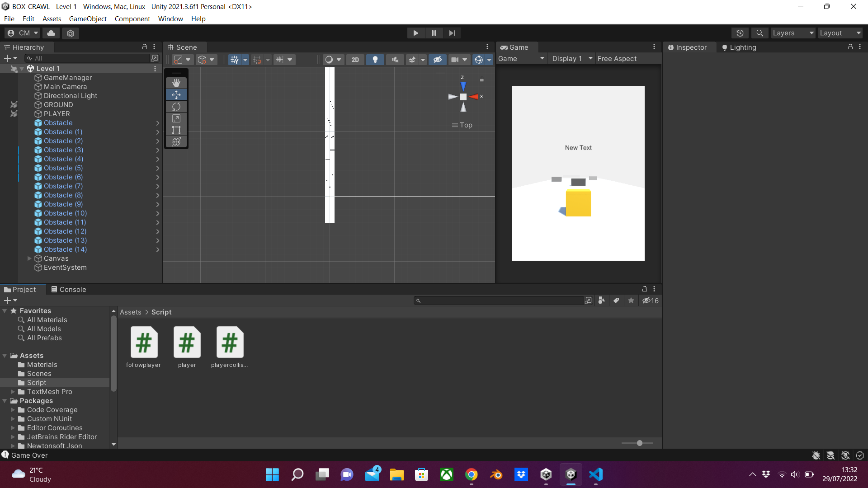
Task: Open the search window icon in the toolbar
Action: 759,33
